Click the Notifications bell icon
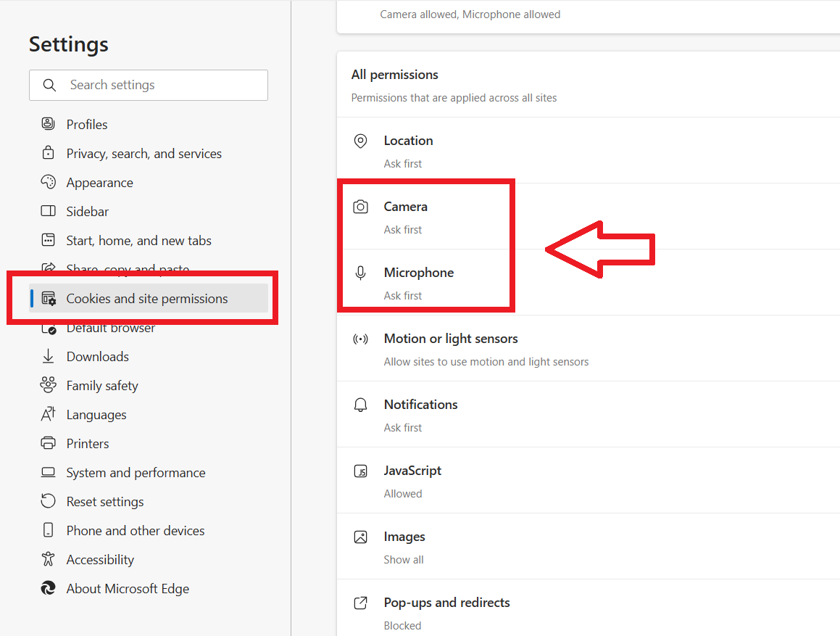The width and height of the screenshot is (840, 636). click(x=360, y=405)
